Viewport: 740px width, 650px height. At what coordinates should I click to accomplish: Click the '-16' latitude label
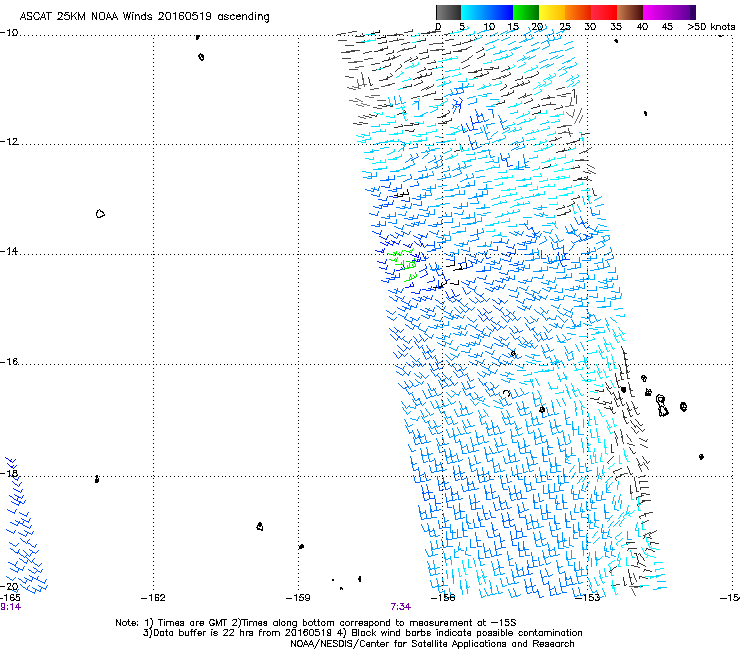coord(9,362)
